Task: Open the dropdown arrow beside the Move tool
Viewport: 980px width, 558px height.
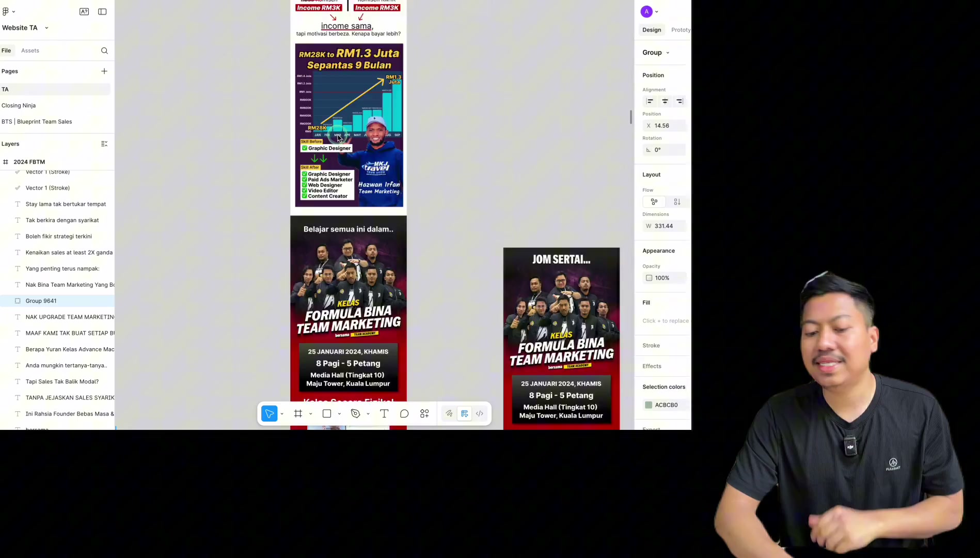Action: pyautogui.click(x=282, y=414)
